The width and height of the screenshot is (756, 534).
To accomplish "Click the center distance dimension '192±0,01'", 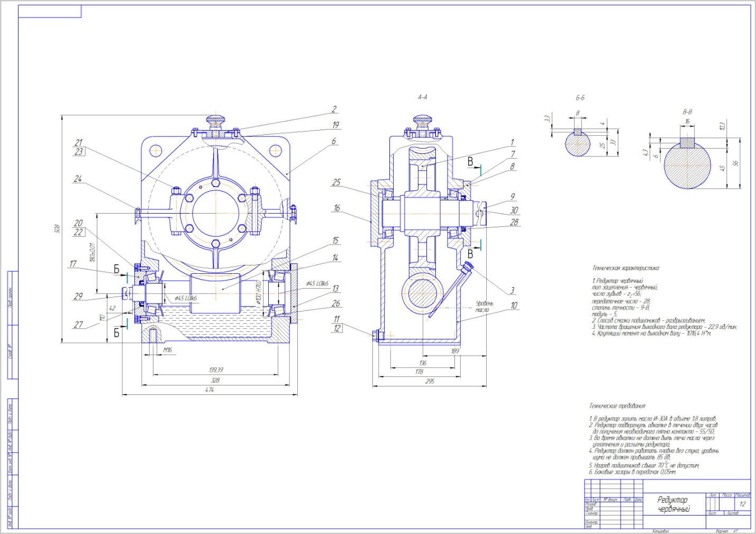I will 92,253.
